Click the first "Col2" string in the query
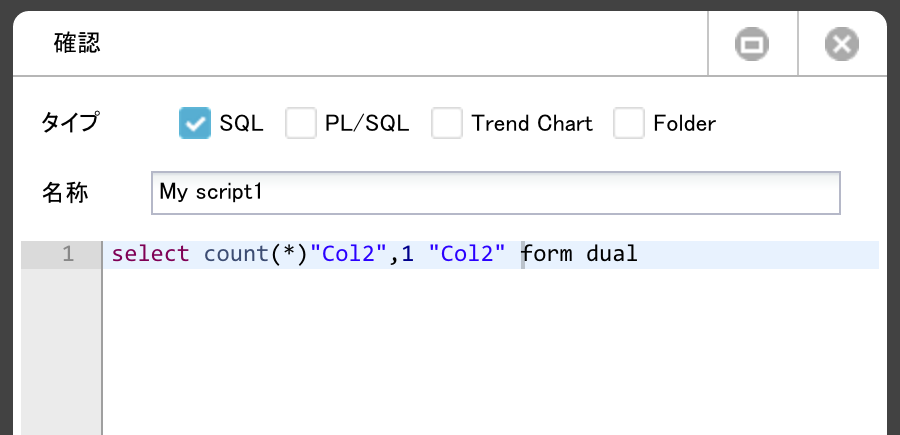This screenshot has height=435, width=900. click(x=349, y=254)
